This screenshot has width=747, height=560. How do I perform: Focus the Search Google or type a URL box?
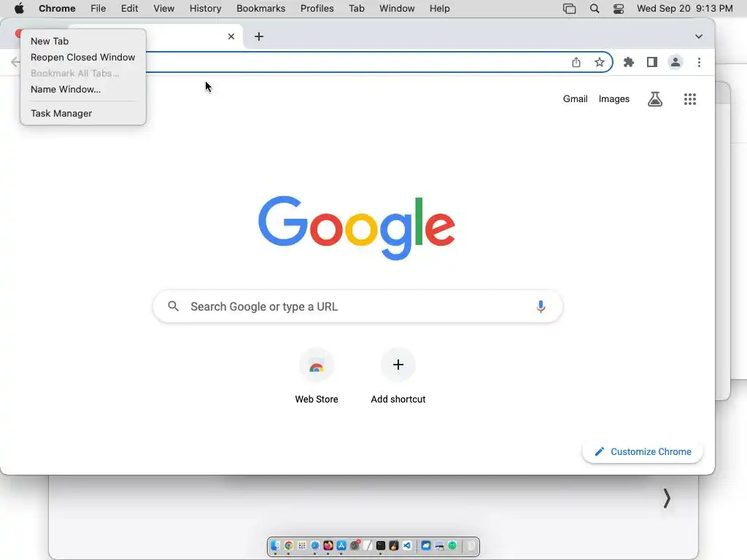pos(357,306)
